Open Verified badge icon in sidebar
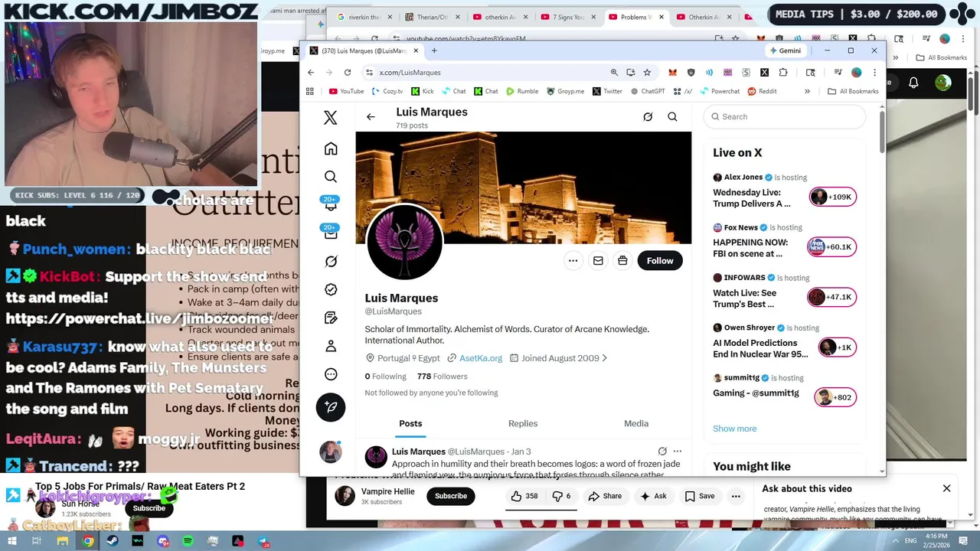The width and height of the screenshot is (980, 551). pyautogui.click(x=331, y=290)
